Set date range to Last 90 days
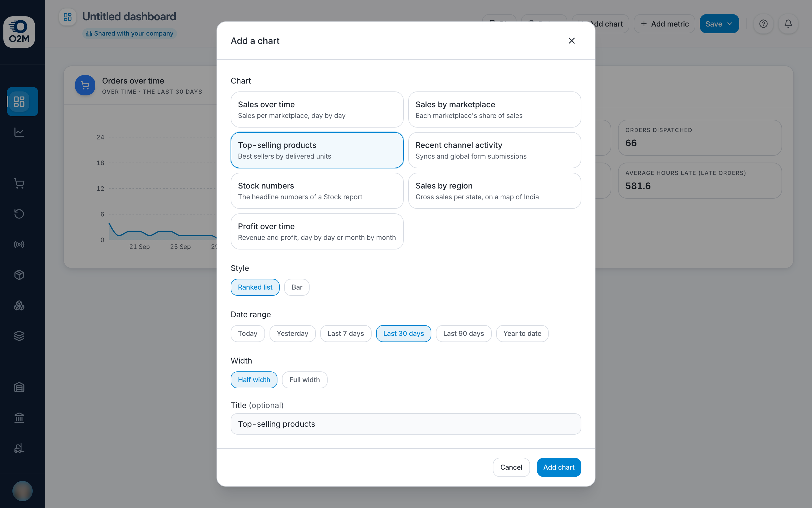Screen dimensions: 812x508 [464, 334]
